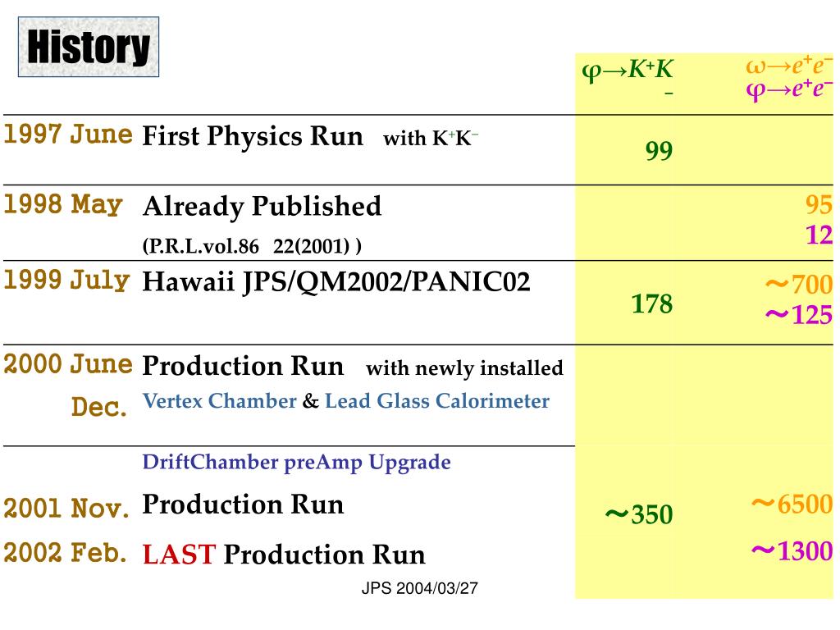Select the green value 99
Viewport: 840px width, 630px height.
pos(659,151)
